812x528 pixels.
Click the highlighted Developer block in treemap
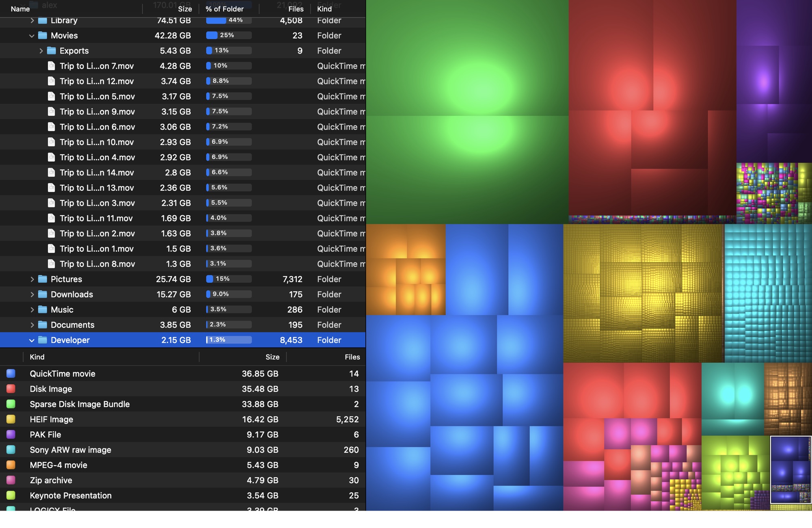tap(791, 470)
